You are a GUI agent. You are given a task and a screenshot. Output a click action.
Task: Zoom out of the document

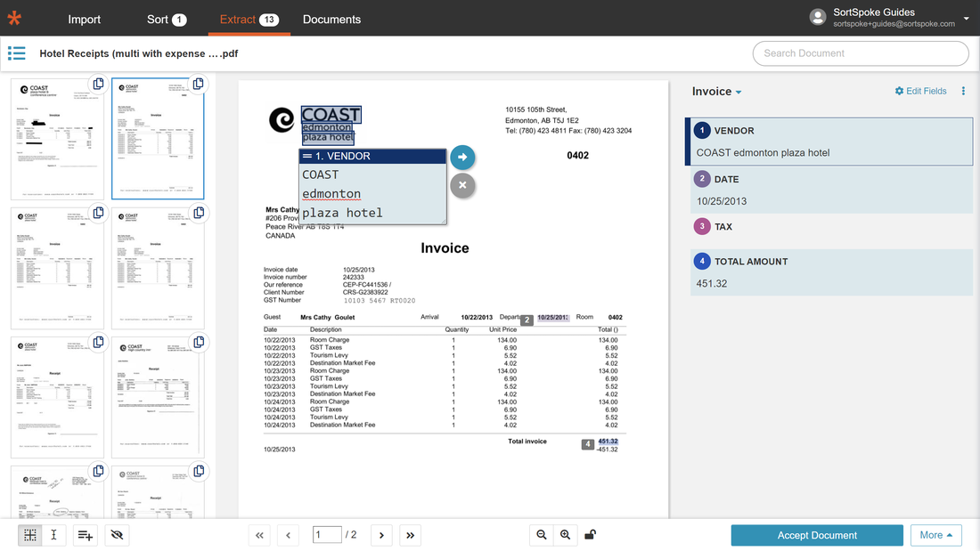(x=542, y=535)
